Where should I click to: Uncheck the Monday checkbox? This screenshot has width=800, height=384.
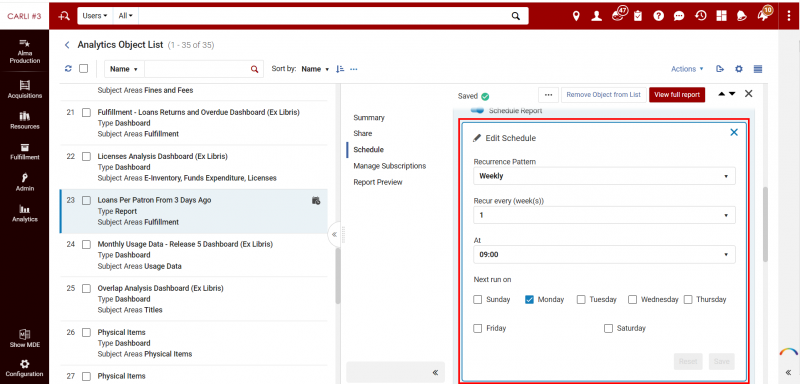tap(529, 299)
